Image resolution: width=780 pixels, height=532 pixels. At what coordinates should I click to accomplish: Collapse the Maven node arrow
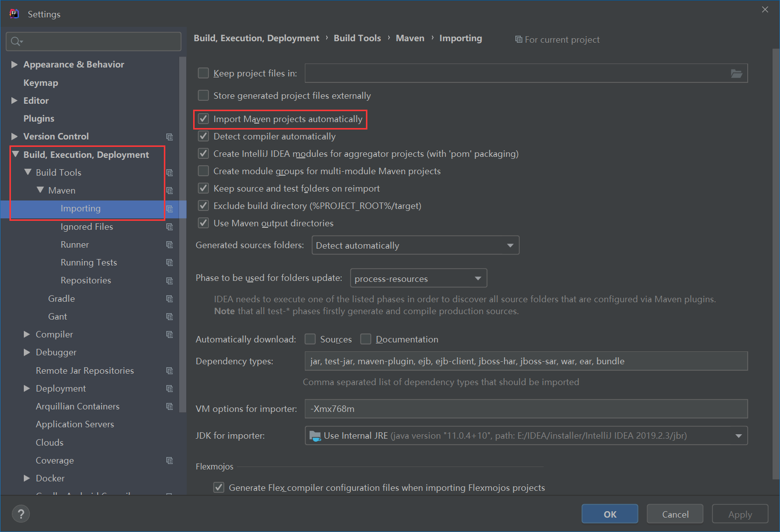(40, 190)
